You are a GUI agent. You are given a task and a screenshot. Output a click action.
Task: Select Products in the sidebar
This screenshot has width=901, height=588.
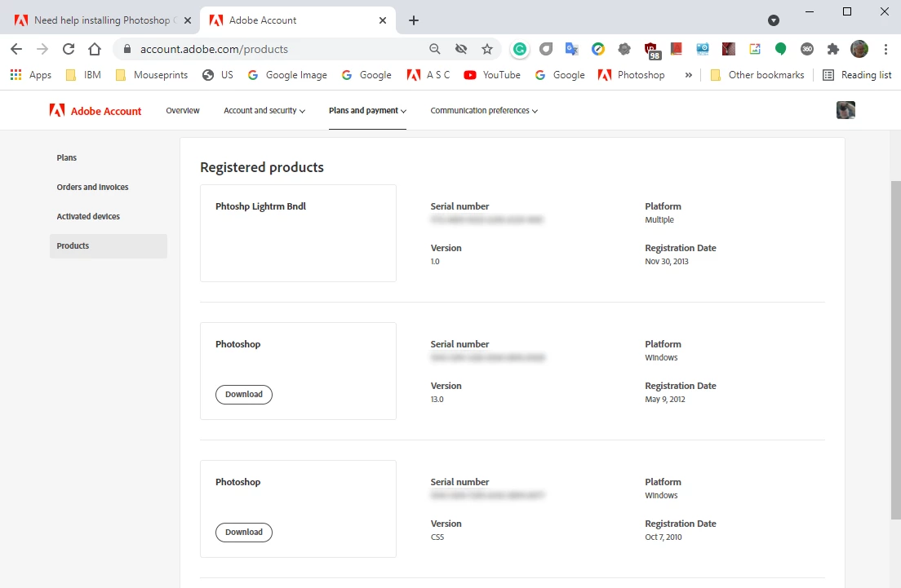[x=108, y=245]
